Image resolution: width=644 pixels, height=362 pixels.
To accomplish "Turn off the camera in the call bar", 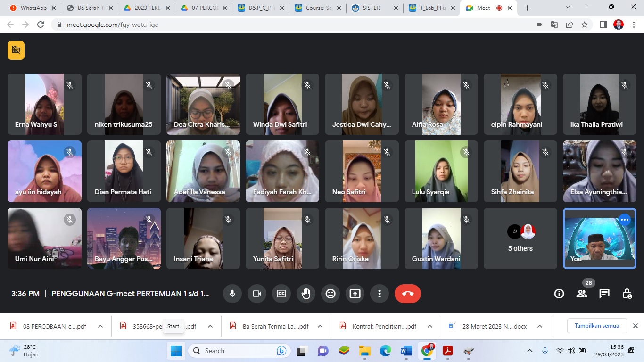I will [x=257, y=294].
